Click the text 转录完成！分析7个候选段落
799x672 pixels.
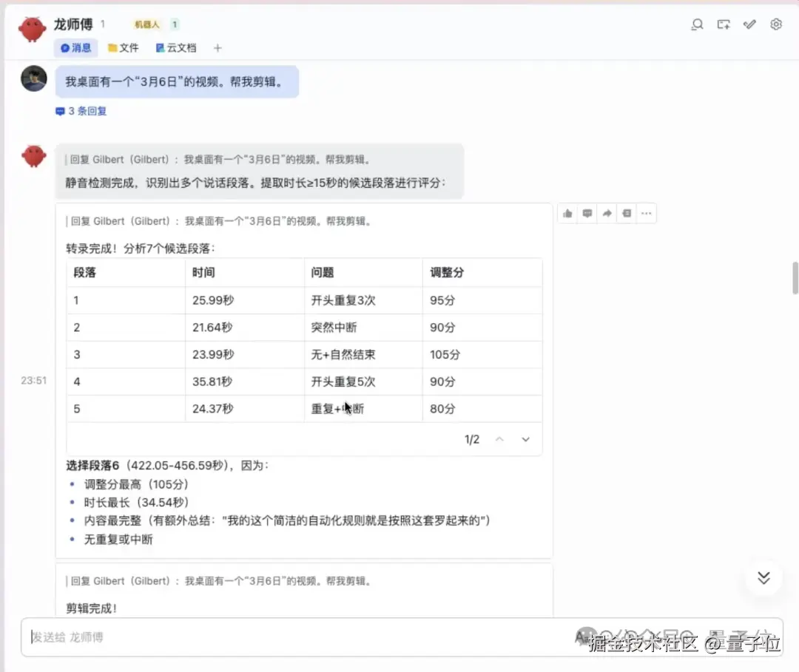(141, 248)
